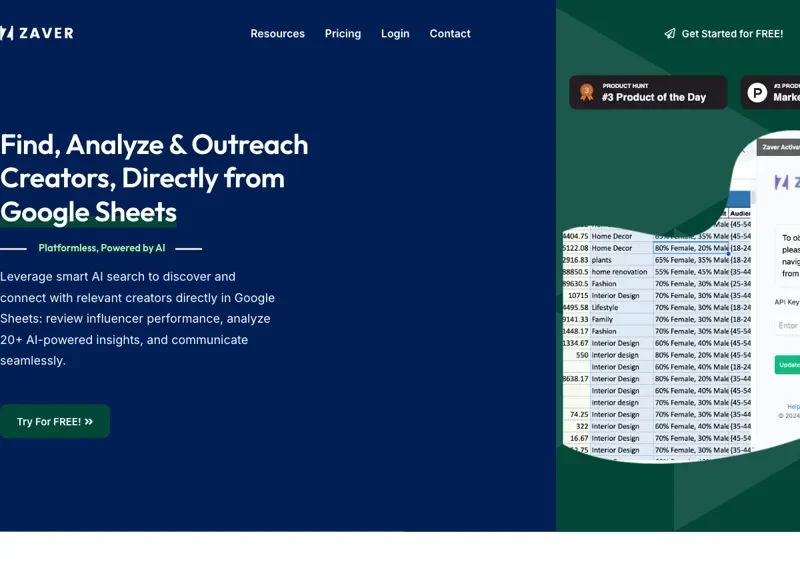
Task: Click the green Update button in sidebar
Action: tap(787, 365)
